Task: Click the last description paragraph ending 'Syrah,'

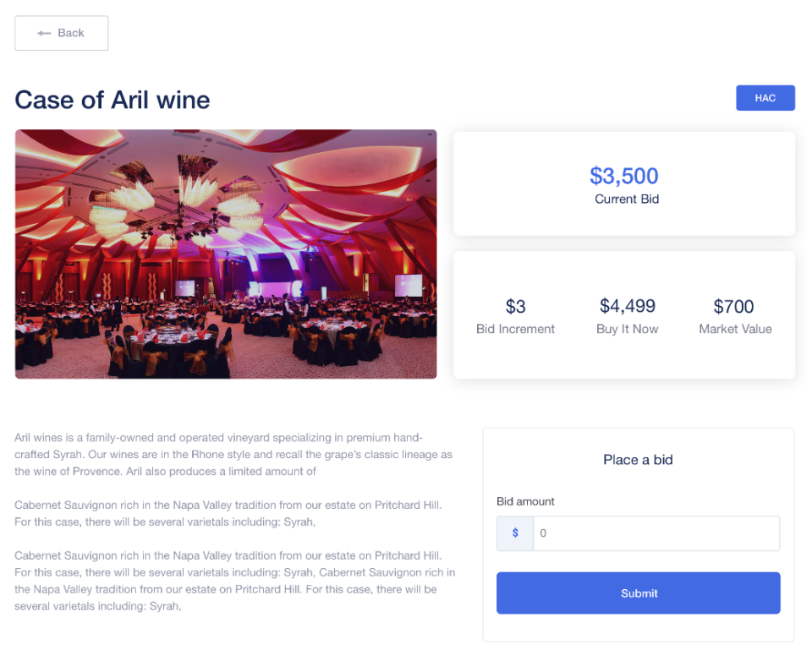Action: pyautogui.click(x=233, y=581)
